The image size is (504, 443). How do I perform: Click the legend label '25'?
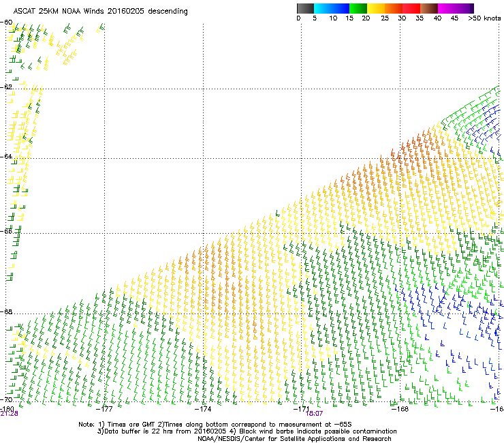pos(385,18)
